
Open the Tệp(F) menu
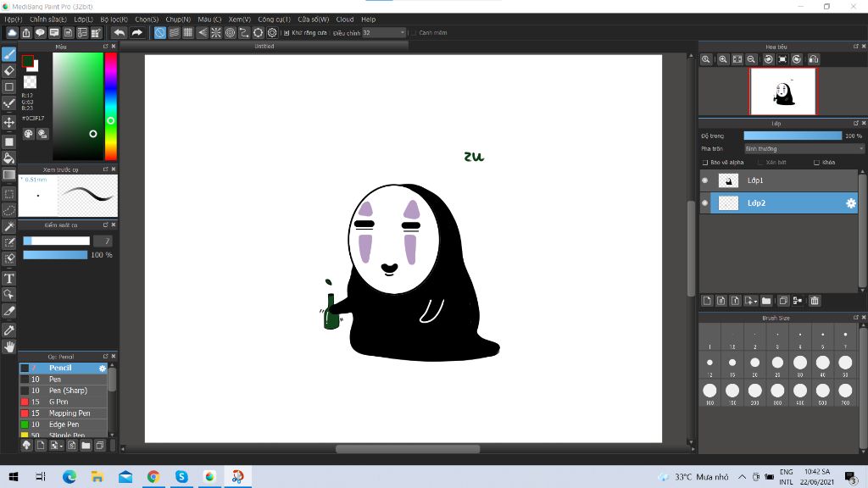pyautogui.click(x=14, y=19)
